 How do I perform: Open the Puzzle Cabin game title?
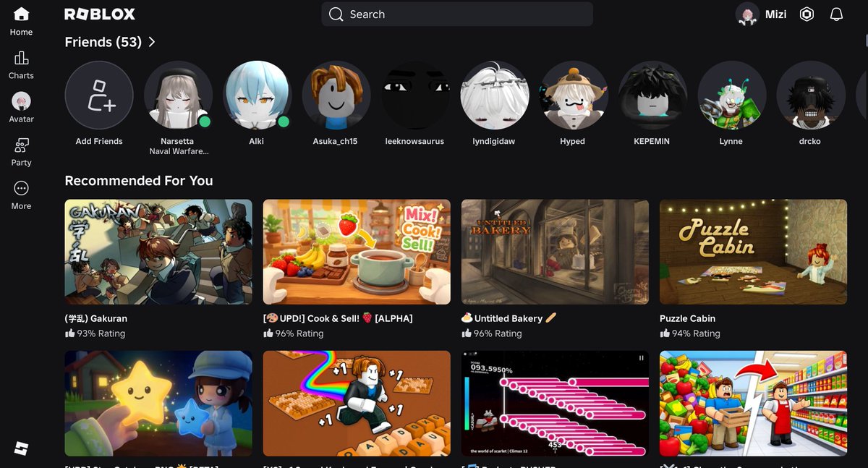[687, 318]
